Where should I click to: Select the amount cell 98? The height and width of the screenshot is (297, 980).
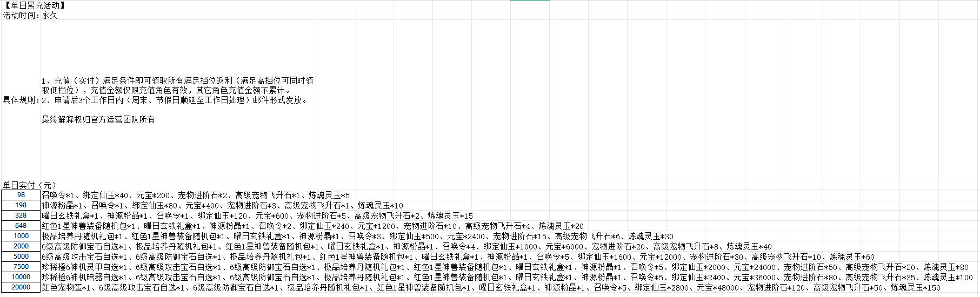pos(21,195)
